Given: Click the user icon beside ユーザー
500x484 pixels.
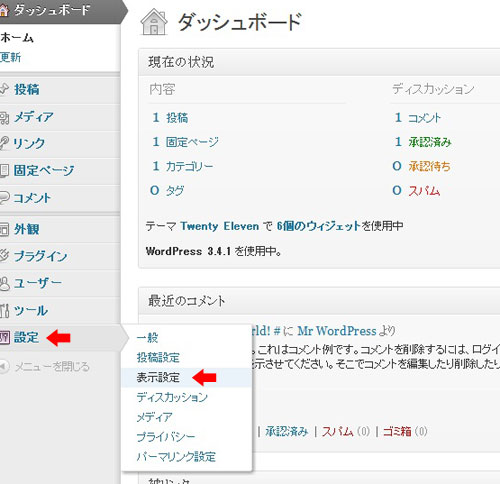Looking at the screenshot, I should tap(4, 283).
